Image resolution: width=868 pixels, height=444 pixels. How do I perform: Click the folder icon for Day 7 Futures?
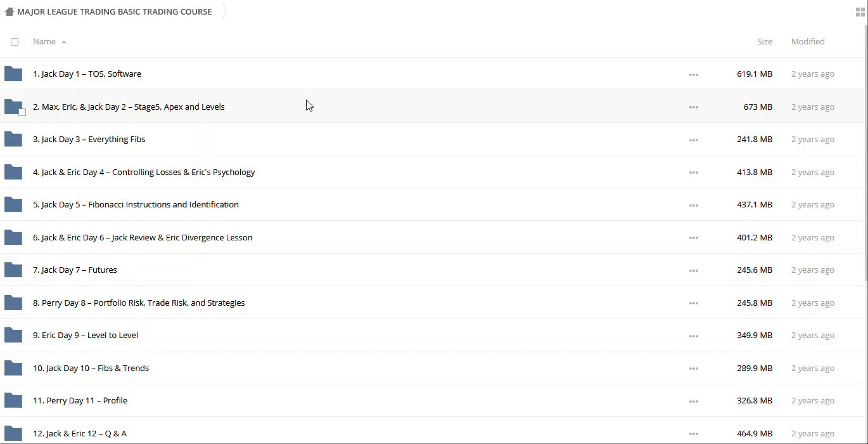[x=13, y=270]
